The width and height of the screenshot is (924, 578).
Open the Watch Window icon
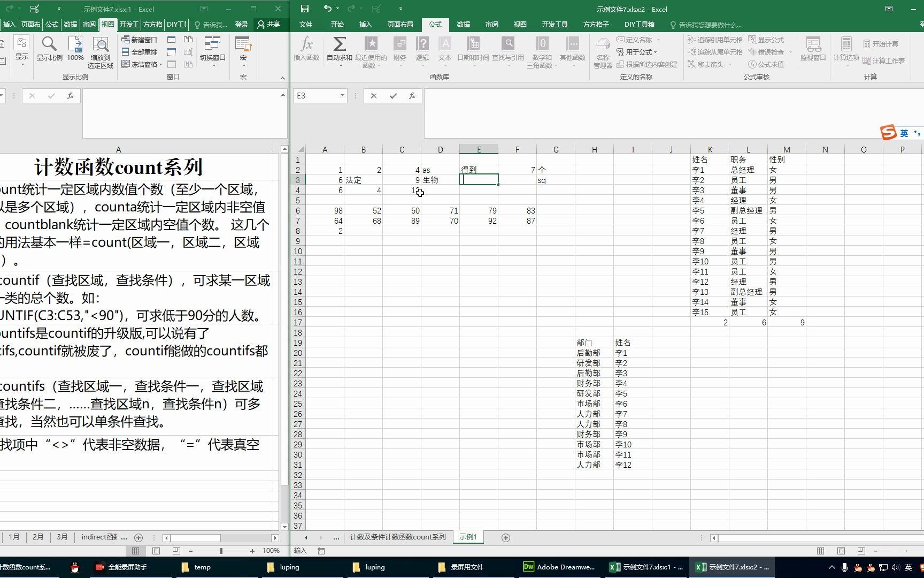813,45
